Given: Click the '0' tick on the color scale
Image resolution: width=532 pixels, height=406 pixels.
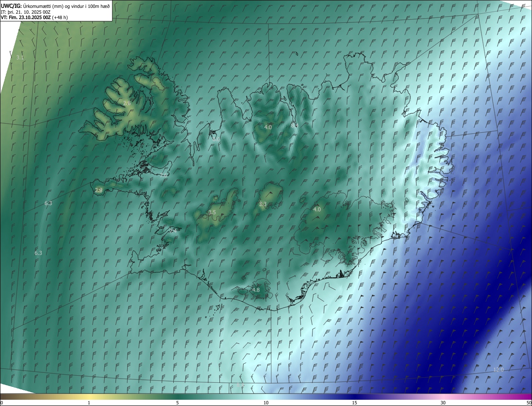Looking at the screenshot, I should (2, 403).
